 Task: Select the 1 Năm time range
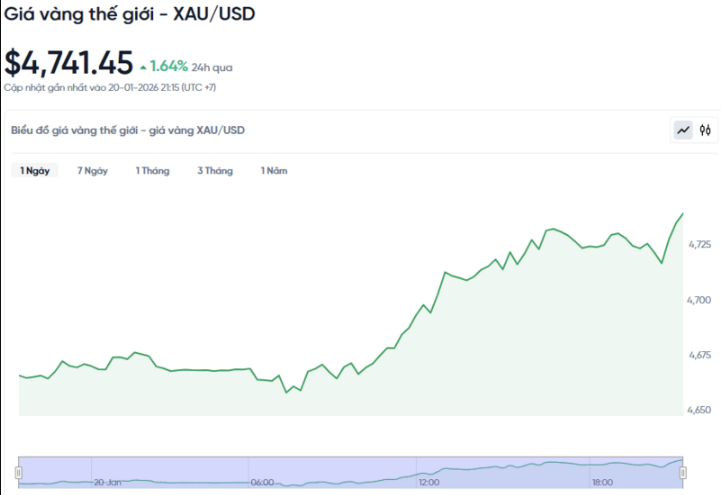[274, 171]
